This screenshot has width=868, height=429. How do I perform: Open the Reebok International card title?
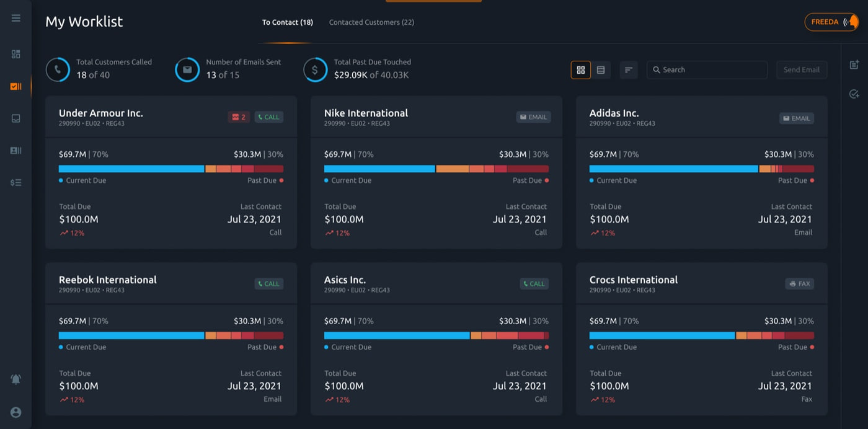pyautogui.click(x=108, y=280)
